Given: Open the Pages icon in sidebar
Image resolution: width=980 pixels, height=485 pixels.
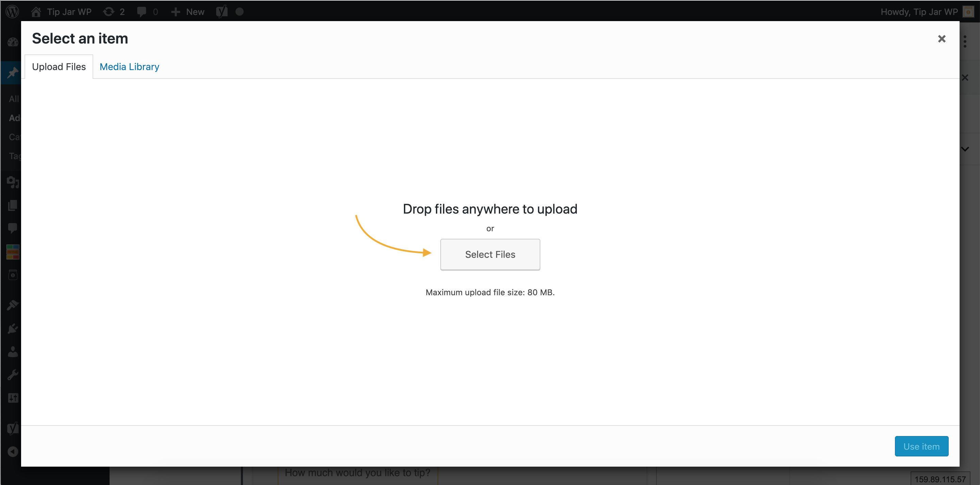Looking at the screenshot, I should click(13, 205).
